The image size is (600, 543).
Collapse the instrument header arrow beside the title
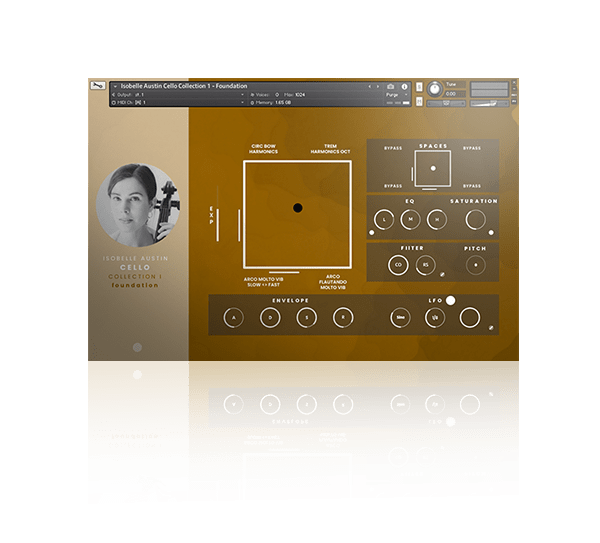[x=115, y=86]
